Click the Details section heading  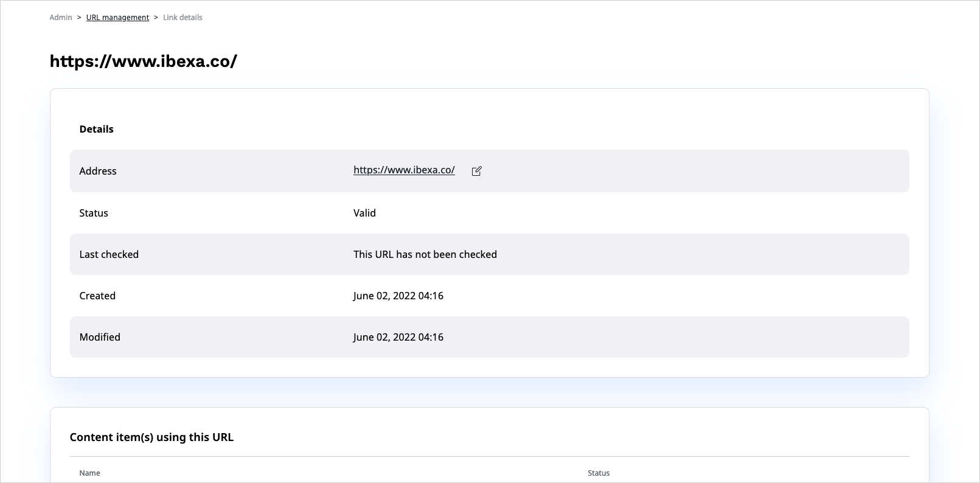pos(96,129)
